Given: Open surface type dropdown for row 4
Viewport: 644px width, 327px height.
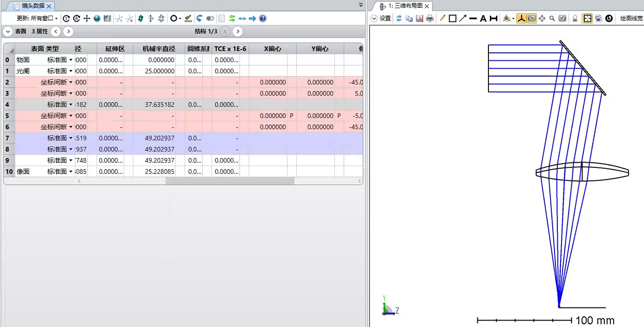Looking at the screenshot, I should click(x=71, y=105).
